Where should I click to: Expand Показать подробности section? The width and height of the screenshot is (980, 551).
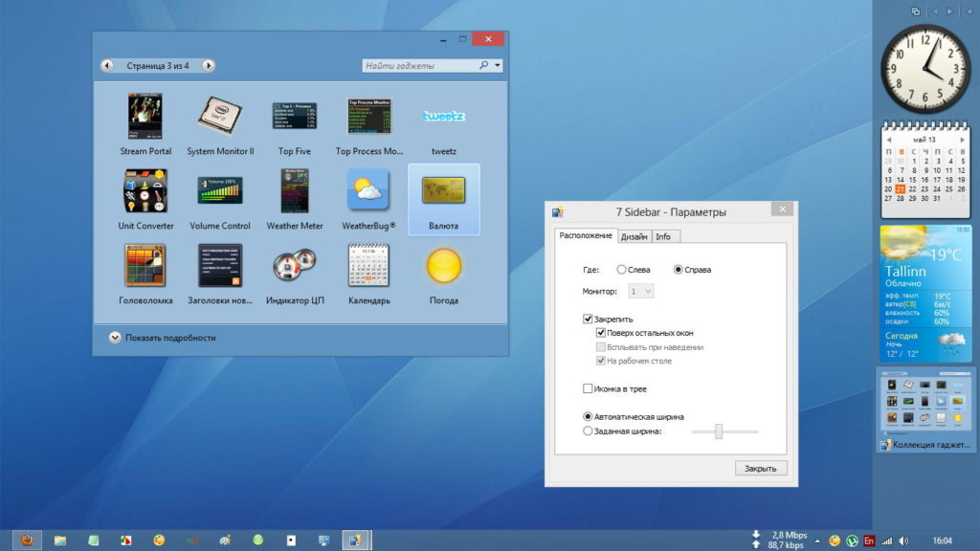(115, 338)
